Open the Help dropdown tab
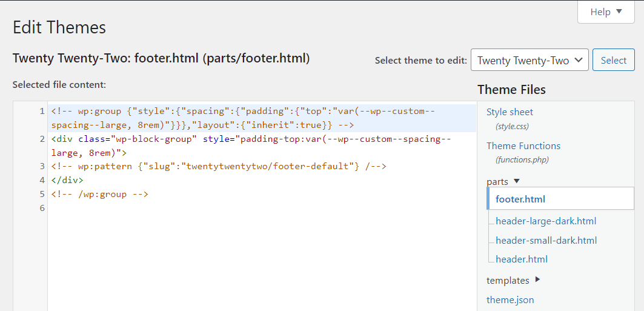Viewport: 644px width, 311px height. tap(605, 12)
